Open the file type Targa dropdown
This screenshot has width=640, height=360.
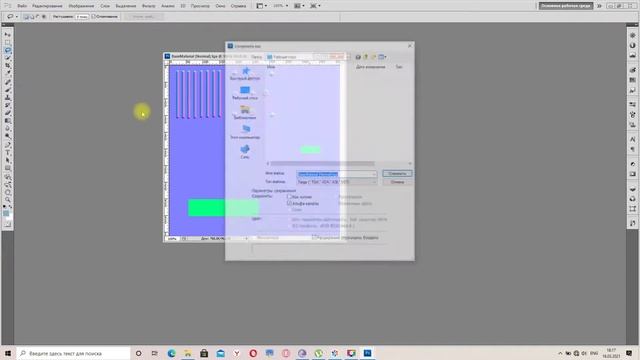click(x=337, y=182)
